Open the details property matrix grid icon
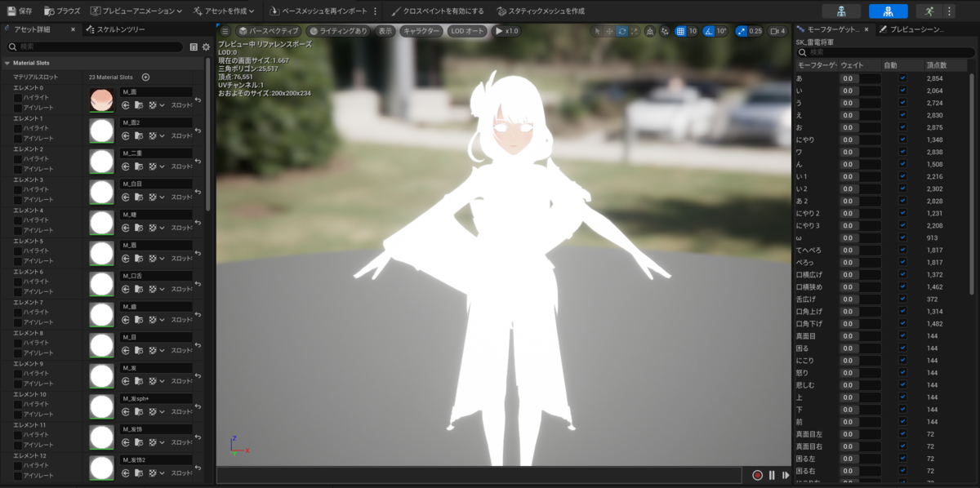980x488 pixels. click(194, 47)
